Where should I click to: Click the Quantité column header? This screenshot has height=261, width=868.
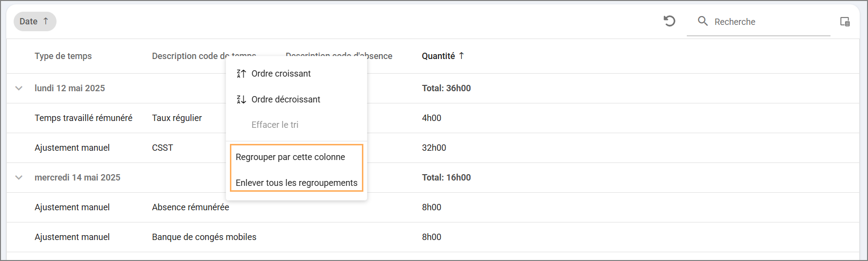tap(438, 56)
